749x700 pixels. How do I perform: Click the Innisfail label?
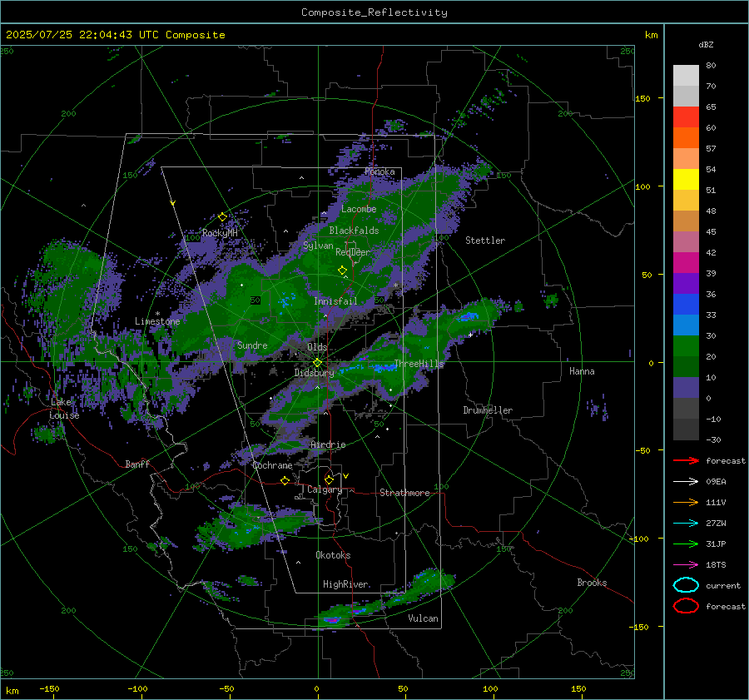336,301
